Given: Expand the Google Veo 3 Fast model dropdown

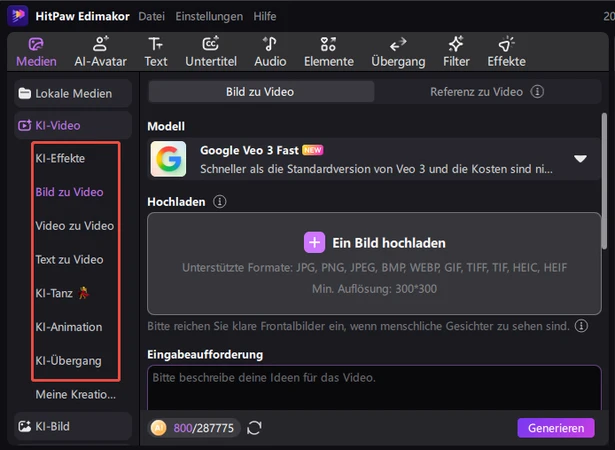Looking at the screenshot, I should pos(580,159).
